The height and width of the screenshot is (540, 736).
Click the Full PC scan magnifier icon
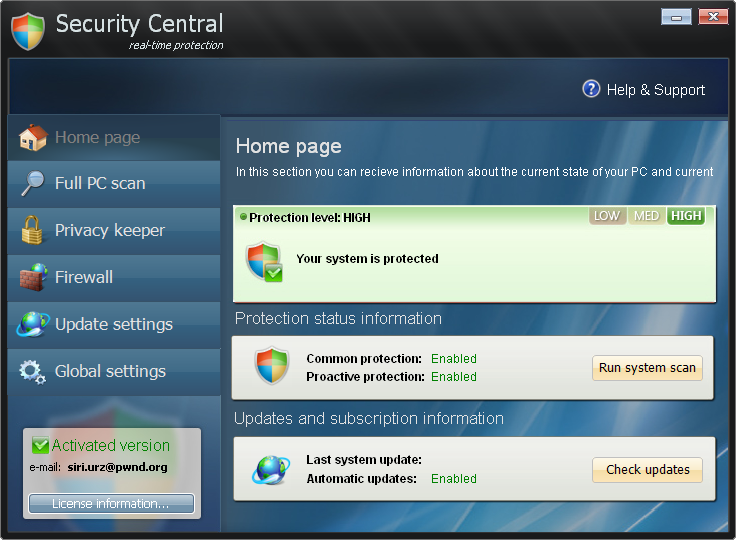[x=33, y=183]
